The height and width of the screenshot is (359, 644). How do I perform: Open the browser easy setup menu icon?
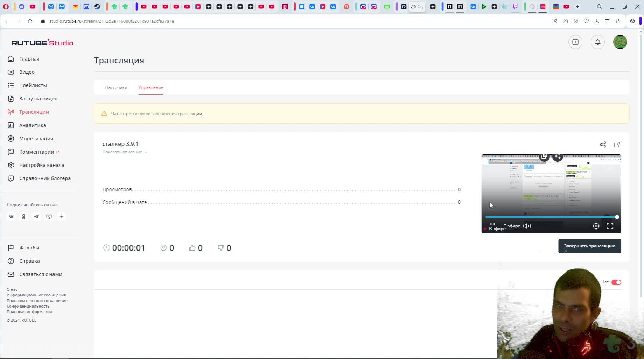607,21
